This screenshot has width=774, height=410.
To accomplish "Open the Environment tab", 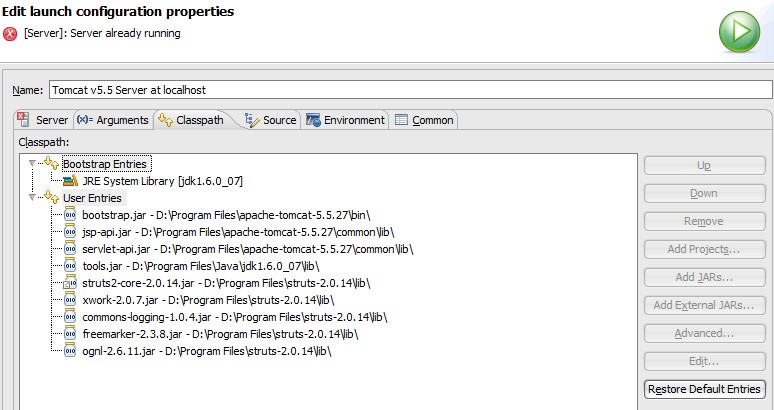I will click(345, 120).
